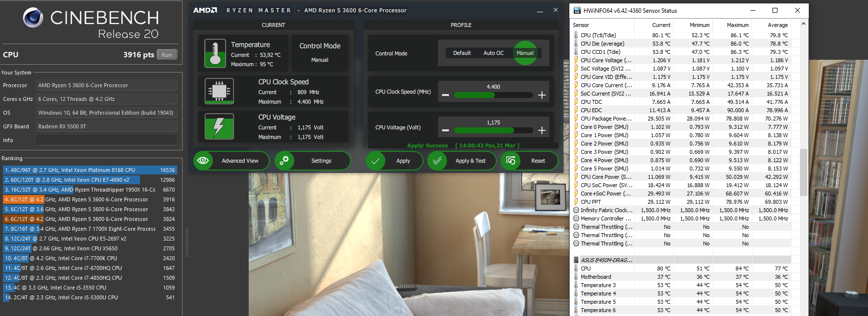Click the CPU chip clock speed icon
This screenshot has height=316, width=868.
(219, 91)
